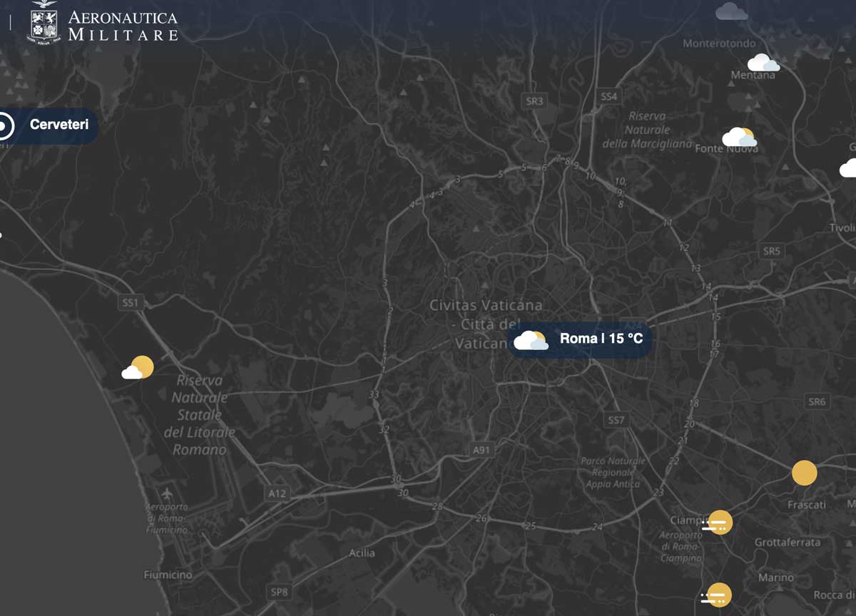Click the fog icon at Ciampino
Screen dimensions: 856x616
point(717,524)
